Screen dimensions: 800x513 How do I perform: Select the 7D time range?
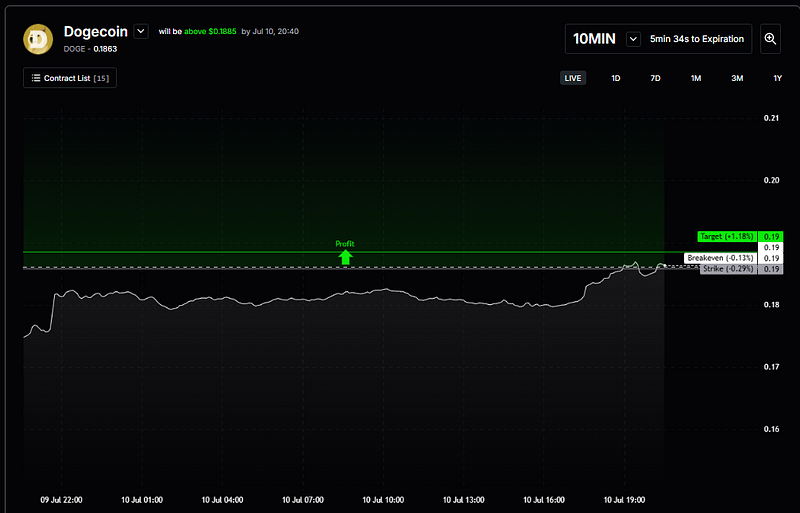[x=655, y=78]
